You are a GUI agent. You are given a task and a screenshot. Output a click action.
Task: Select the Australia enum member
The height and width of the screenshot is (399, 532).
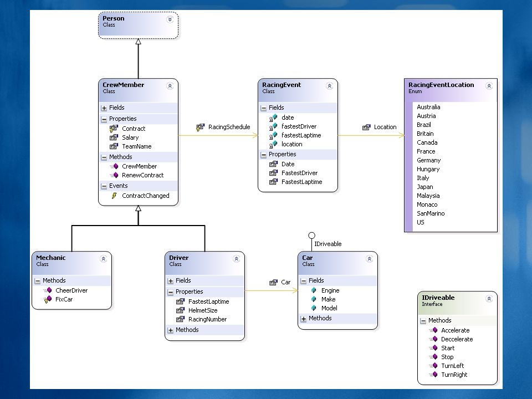428,107
